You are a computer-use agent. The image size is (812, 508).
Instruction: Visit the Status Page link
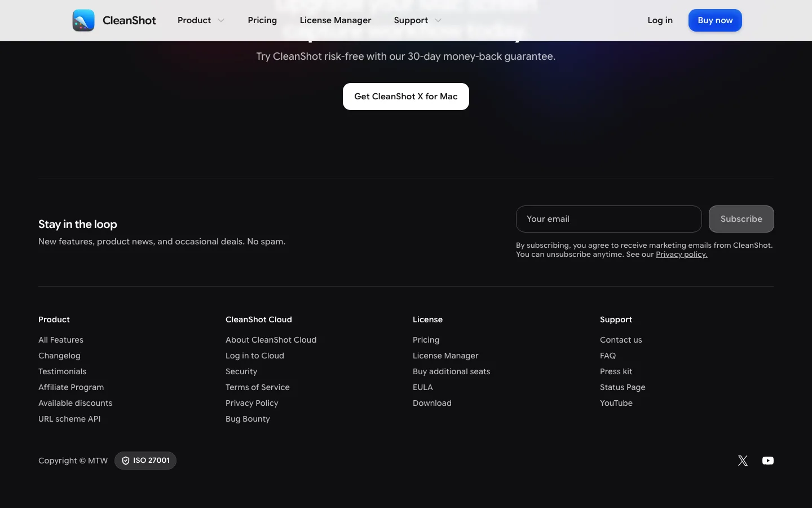click(x=623, y=387)
